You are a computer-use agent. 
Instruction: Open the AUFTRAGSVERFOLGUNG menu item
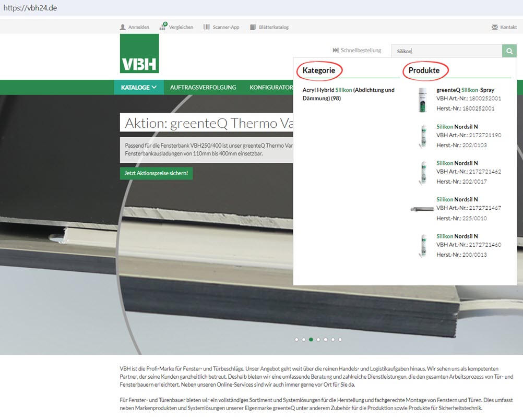tap(203, 87)
